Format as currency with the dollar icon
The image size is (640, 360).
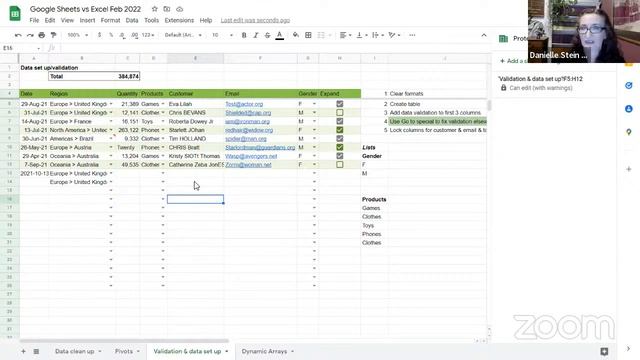[99, 36]
